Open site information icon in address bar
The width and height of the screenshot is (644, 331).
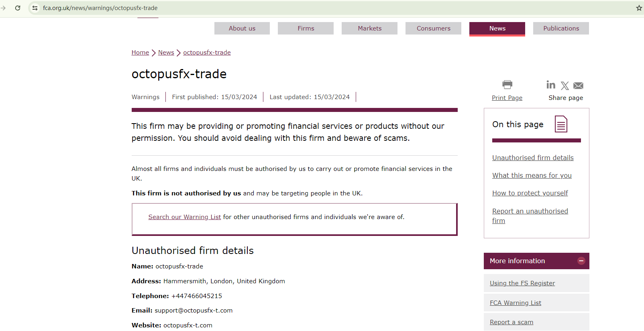[35, 8]
